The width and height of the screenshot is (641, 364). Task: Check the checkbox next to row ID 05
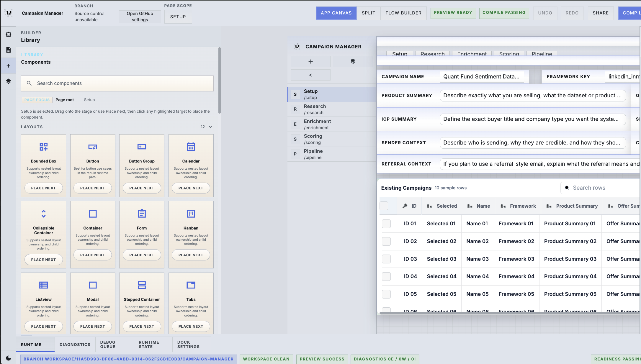point(386,294)
